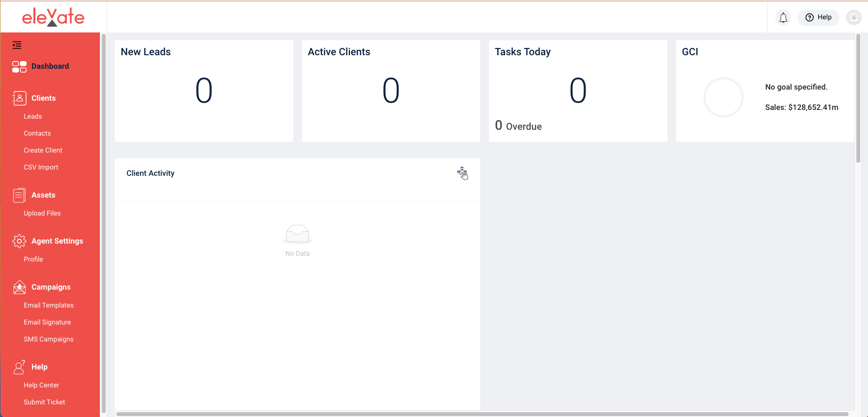Open the Profile page
This screenshot has height=417, width=868.
(33, 260)
